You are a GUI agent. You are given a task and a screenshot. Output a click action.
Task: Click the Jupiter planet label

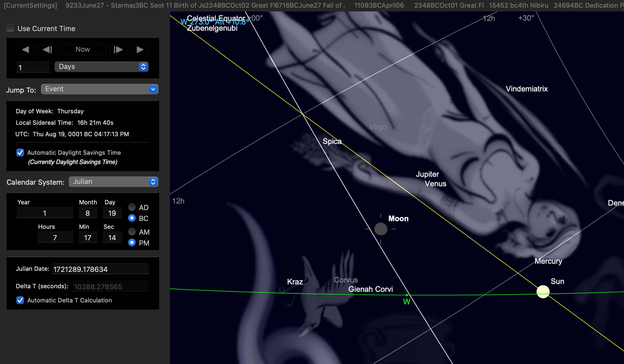427,174
